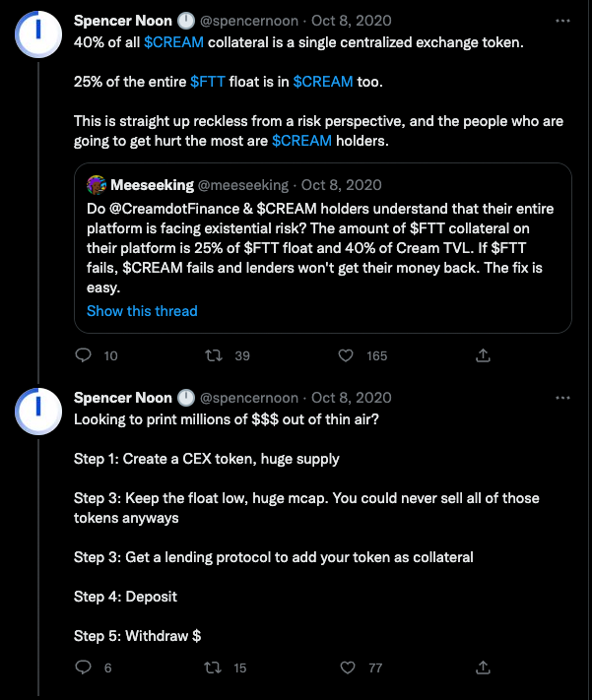Open more options on first tweet

click(x=562, y=21)
